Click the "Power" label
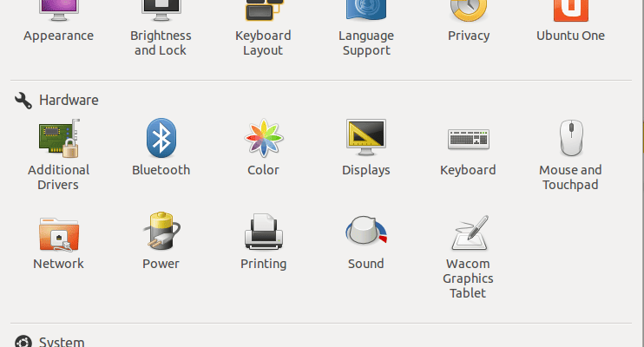644x347 pixels. point(161,264)
